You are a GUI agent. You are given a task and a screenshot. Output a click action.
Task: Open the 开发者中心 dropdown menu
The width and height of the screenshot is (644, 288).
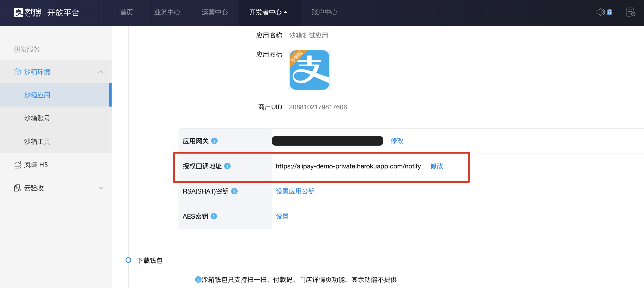[268, 12]
